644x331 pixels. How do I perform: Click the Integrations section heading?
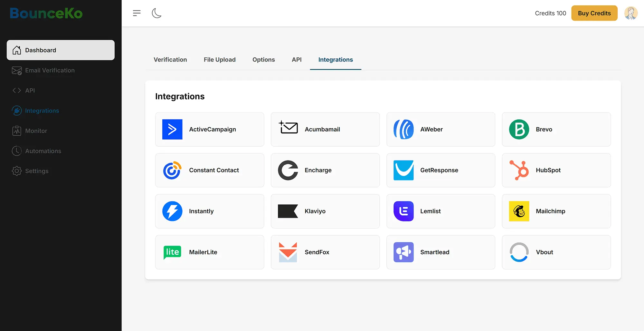point(180,96)
